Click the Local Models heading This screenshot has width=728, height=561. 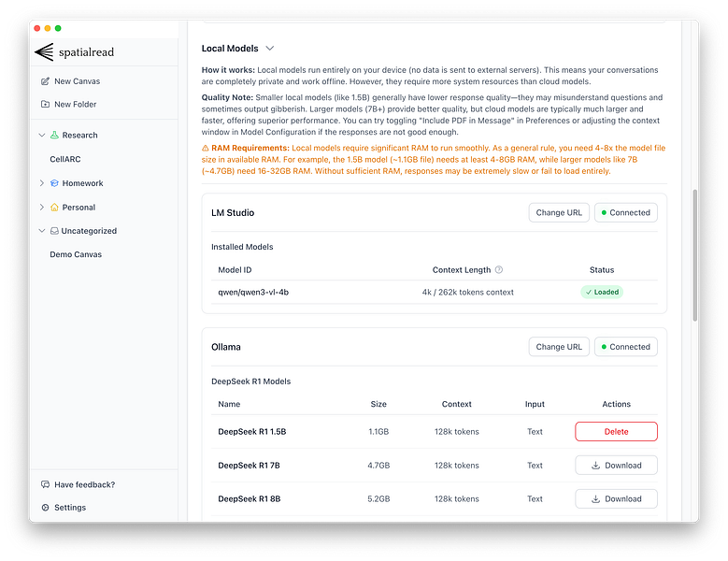tap(230, 49)
